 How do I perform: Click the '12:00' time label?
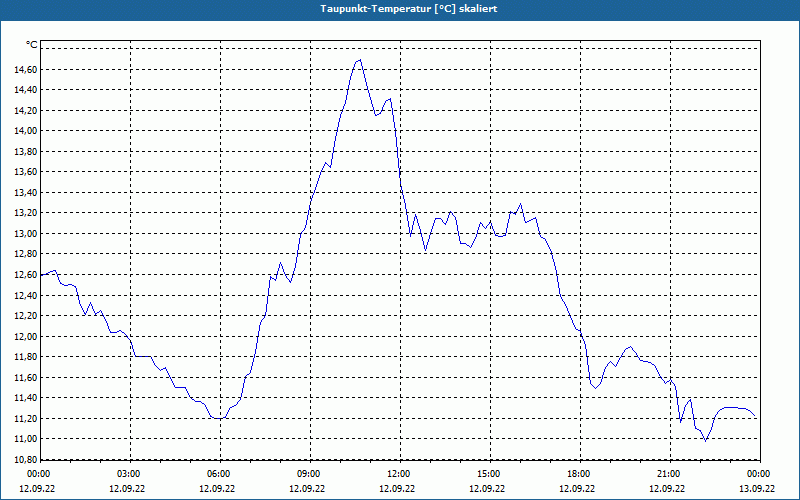tap(399, 474)
